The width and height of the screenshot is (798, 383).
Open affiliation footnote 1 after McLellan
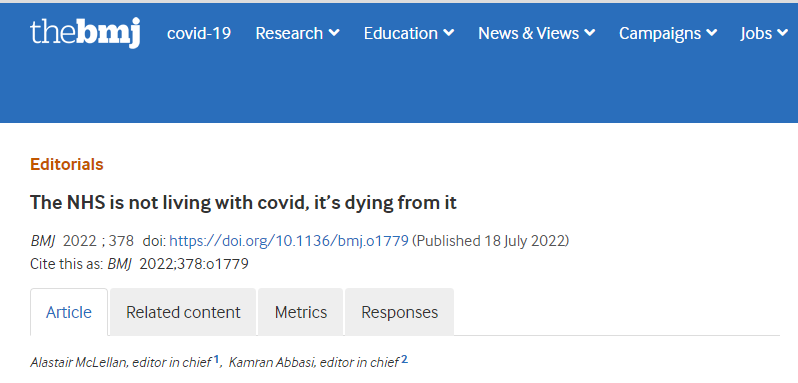pyautogui.click(x=216, y=360)
